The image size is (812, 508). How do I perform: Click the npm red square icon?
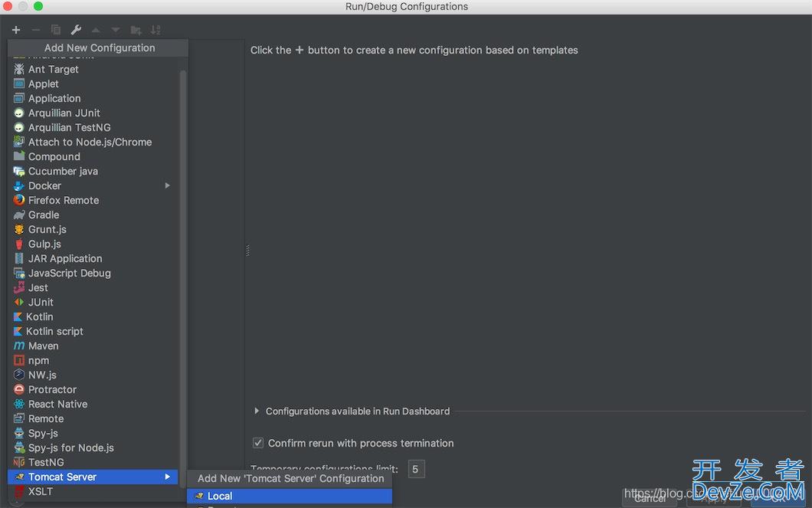pos(19,360)
